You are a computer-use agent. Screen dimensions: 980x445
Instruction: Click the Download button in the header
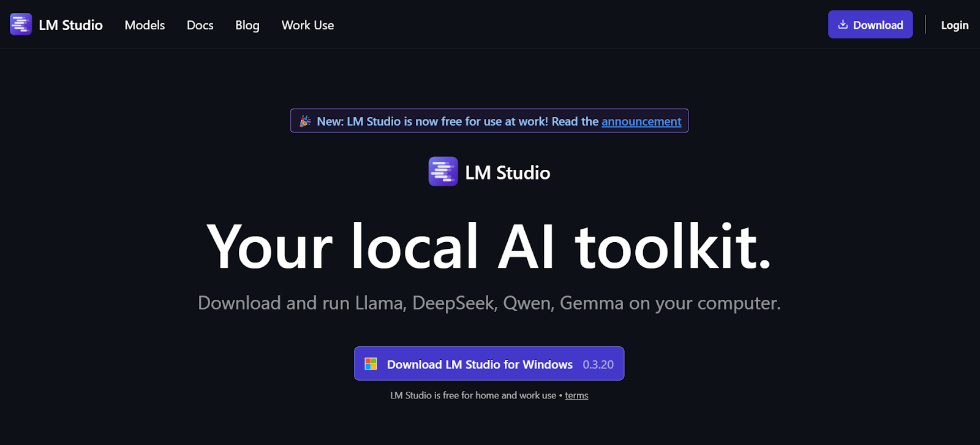(x=870, y=25)
